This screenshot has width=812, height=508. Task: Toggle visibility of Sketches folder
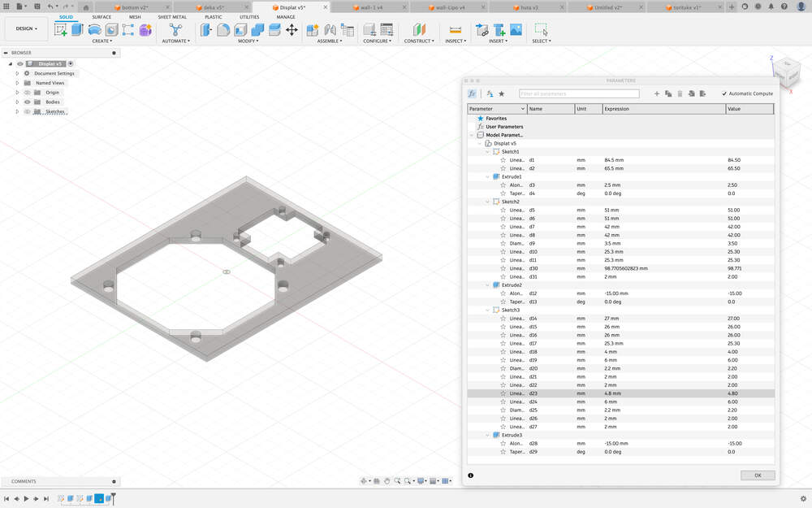point(28,111)
